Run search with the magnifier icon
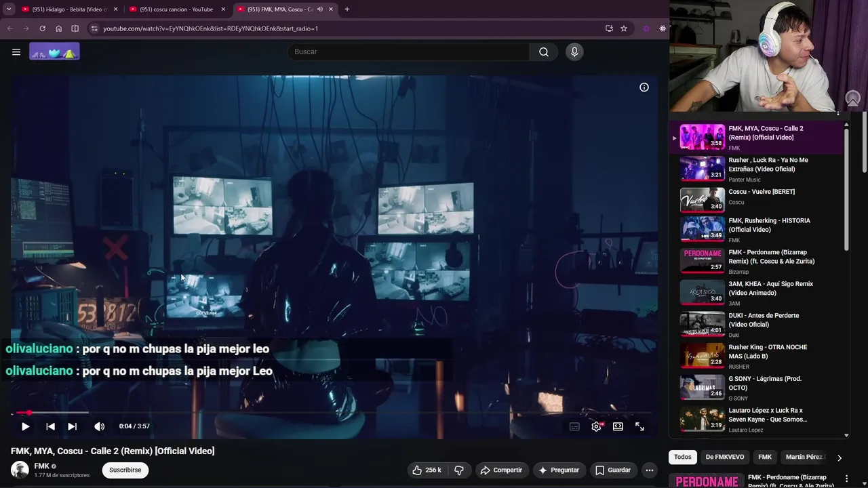The height and width of the screenshot is (488, 868). tap(544, 52)
